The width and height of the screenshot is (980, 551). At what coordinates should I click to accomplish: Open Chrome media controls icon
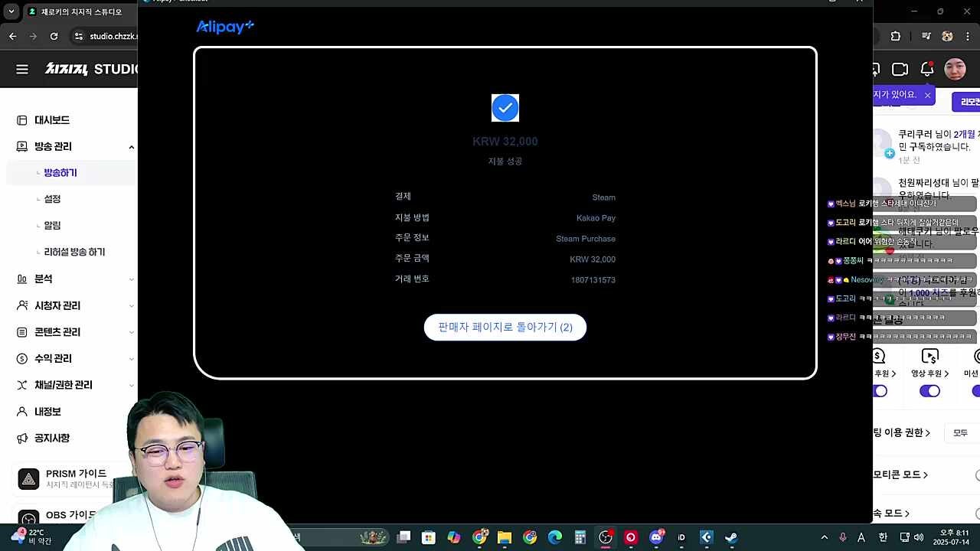click(926, 36)
